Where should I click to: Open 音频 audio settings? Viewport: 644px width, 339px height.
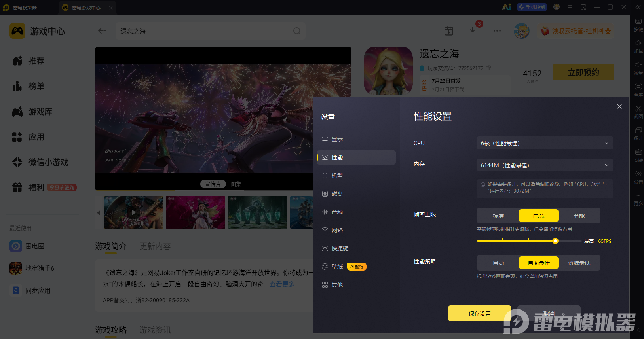(x=356, y=212)
